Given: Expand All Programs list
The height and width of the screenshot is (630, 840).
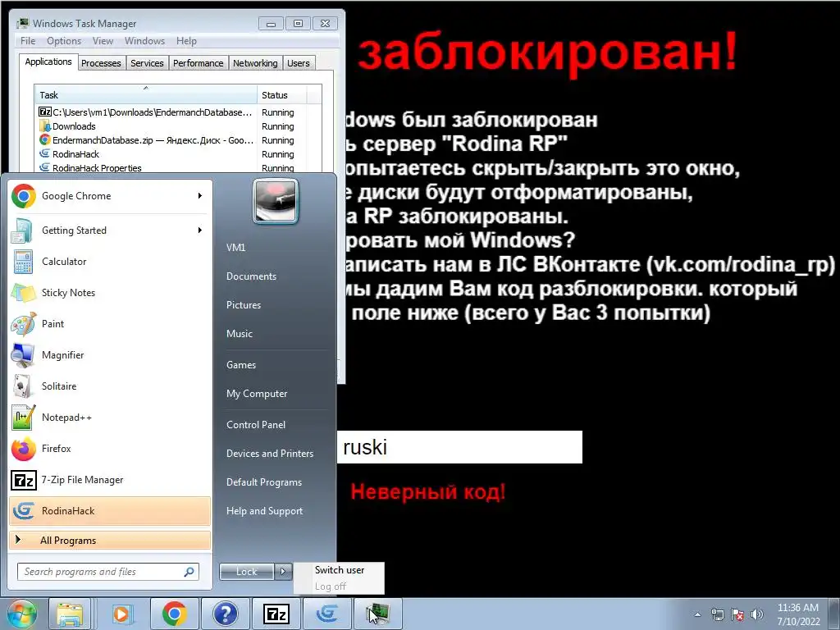Looking at the screenshot, I should click(110, 540).
